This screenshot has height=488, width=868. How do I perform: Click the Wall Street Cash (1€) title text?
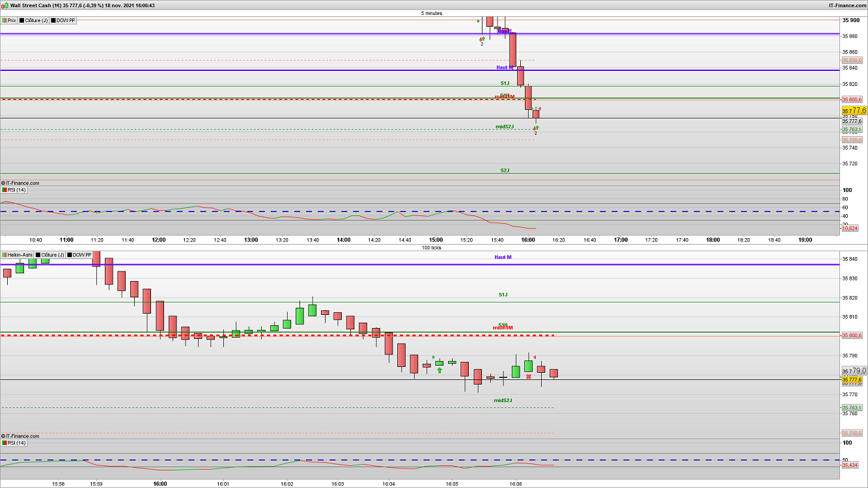click(36, 5)
